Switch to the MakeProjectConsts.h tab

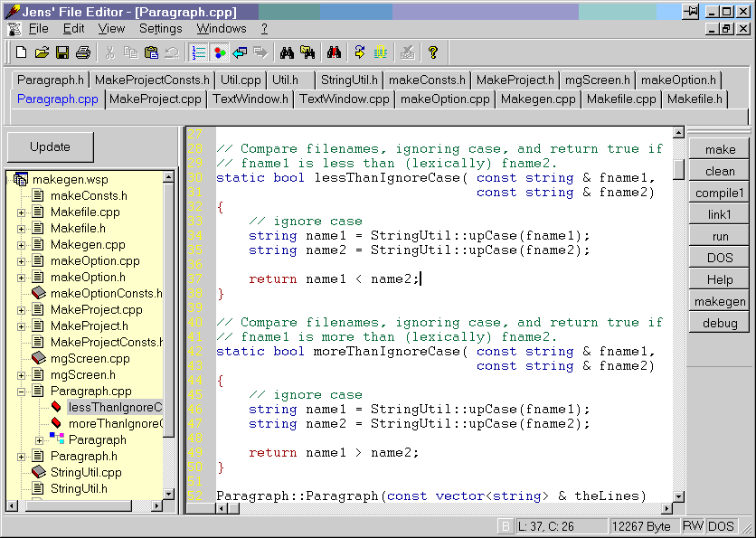tap(152, 80)
